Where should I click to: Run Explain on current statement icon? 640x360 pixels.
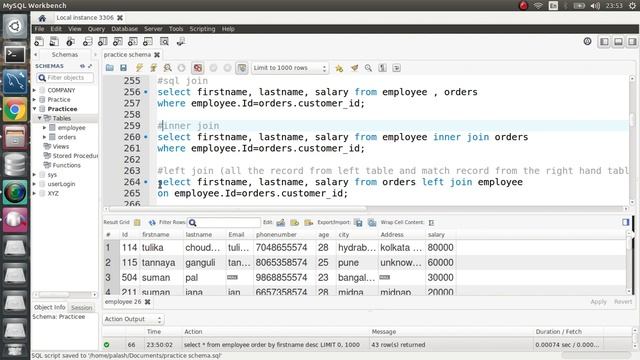167,68
